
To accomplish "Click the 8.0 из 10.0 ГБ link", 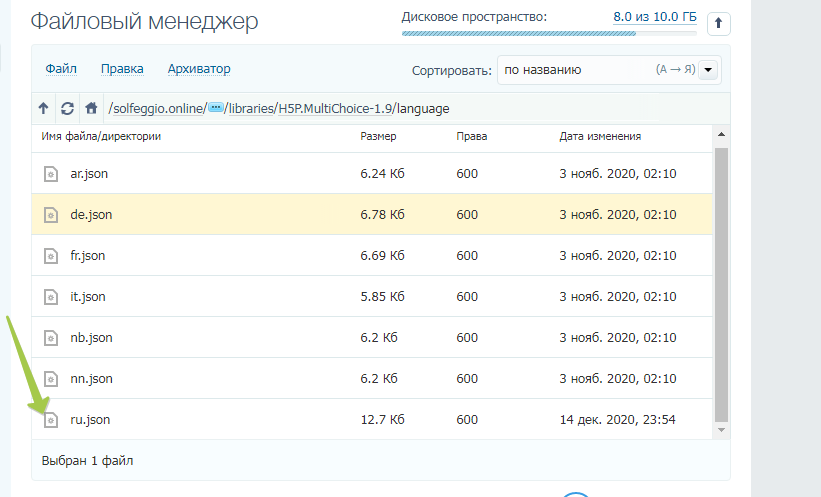I will pos(655,17).
